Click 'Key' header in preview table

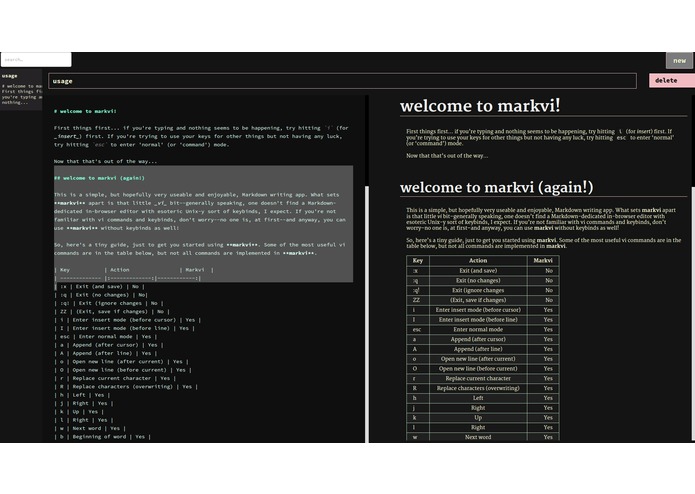click(418, 261)
